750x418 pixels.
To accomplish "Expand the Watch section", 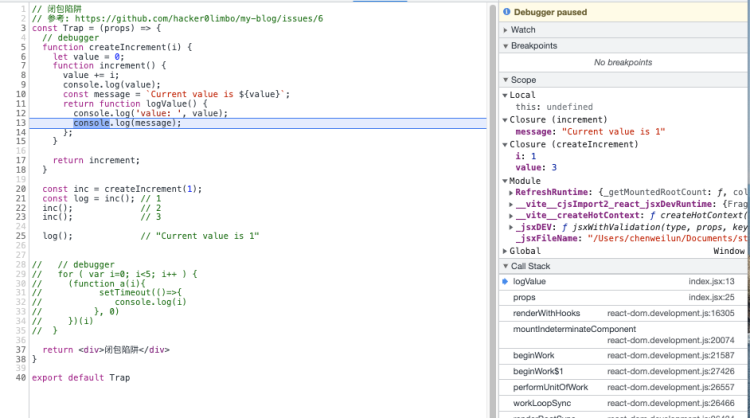I will pos(506,30).
